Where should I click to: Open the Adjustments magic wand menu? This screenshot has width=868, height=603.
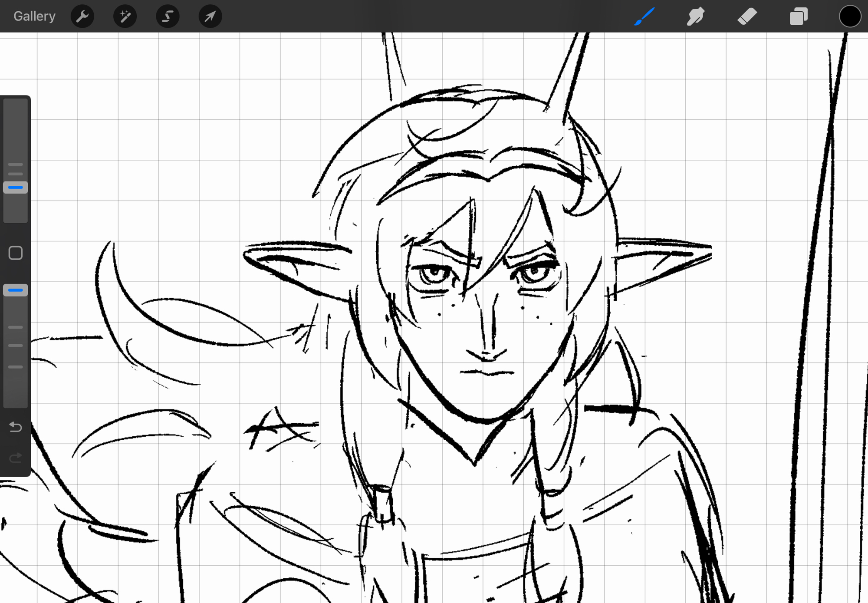coord(125,16)
